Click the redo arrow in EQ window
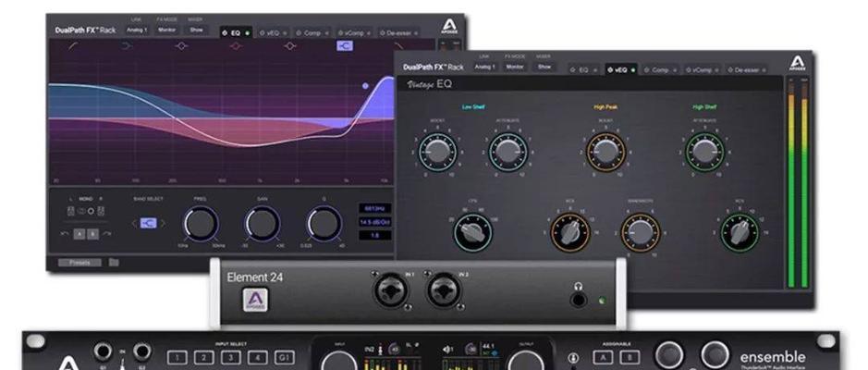Screen dimensions: 868x370 [107, 234]
